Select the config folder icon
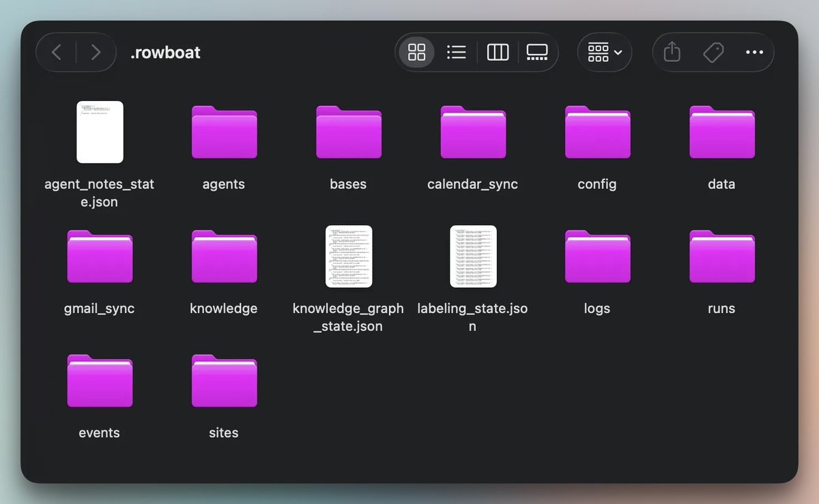Viewport: 819px width, 504px height. point(597,132)
